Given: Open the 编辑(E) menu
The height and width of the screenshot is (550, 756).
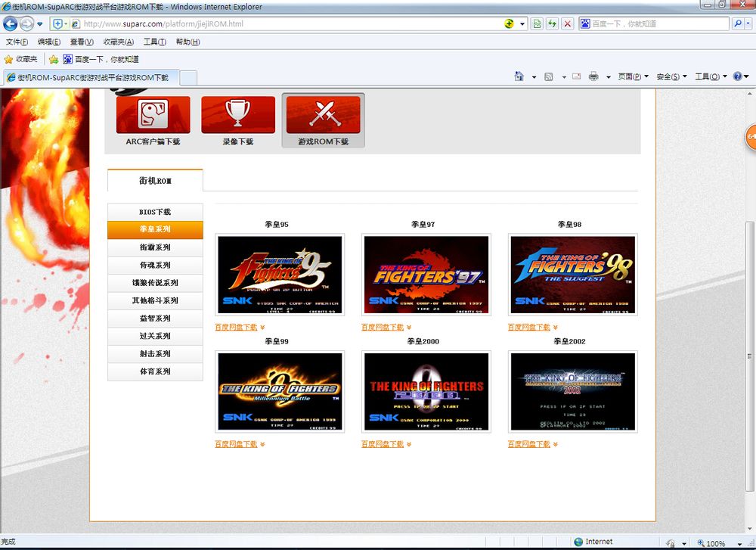Looking at the screenshot, I should [x=49, y=42].
